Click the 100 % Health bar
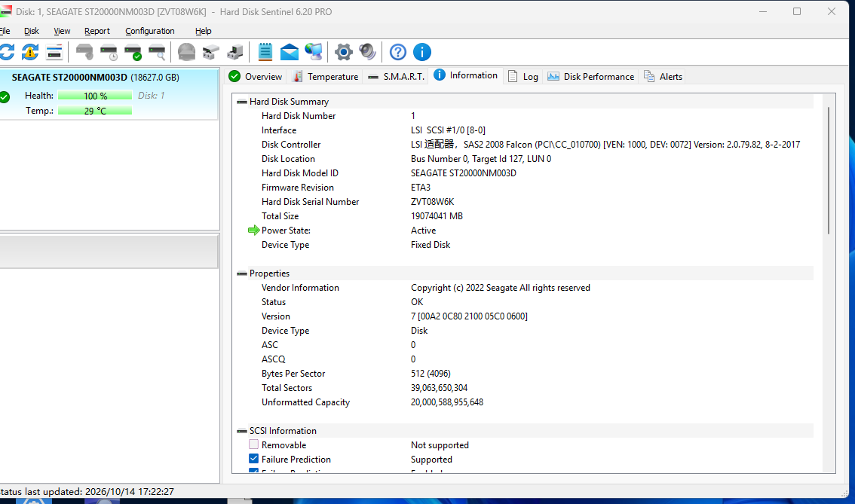The height and width of the screenshot is (504, 855). coord(95,96)
